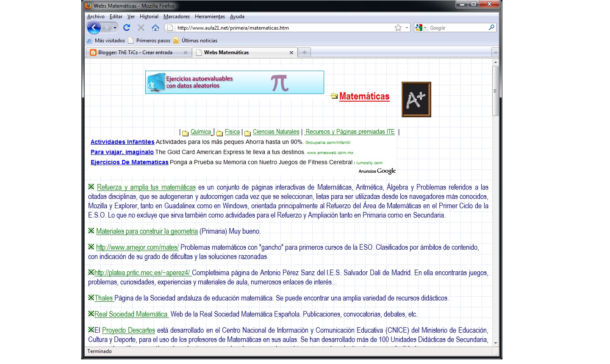Click the vertical scrollbar thumb
This screenshot has width=610, height=364.
(495, 91)
